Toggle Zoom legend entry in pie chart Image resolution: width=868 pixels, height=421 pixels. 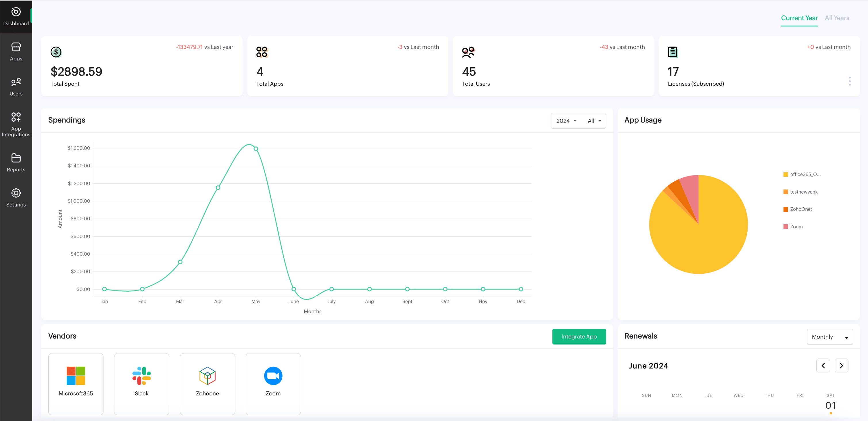point(796,227)
